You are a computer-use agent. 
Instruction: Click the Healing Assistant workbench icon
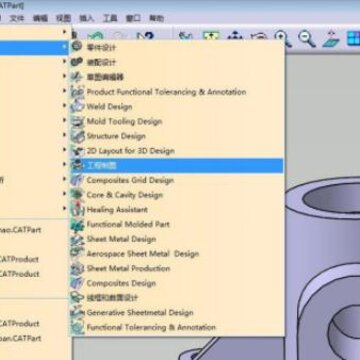[x=77, y=209]
